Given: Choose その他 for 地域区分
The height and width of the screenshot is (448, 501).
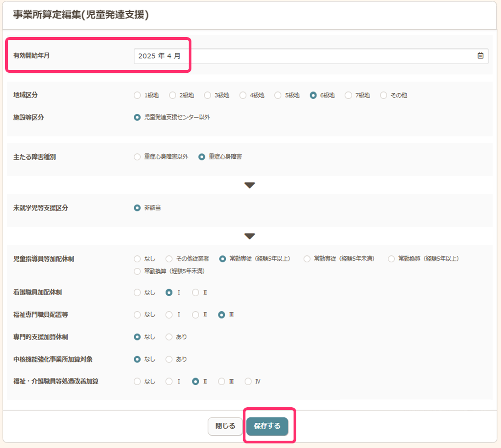Looking at the screenshot, I should [x=383, y=96].
